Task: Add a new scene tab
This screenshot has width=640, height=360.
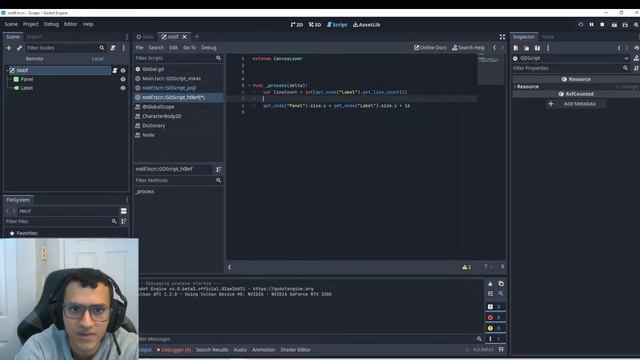Action: (x=197, y=37)
